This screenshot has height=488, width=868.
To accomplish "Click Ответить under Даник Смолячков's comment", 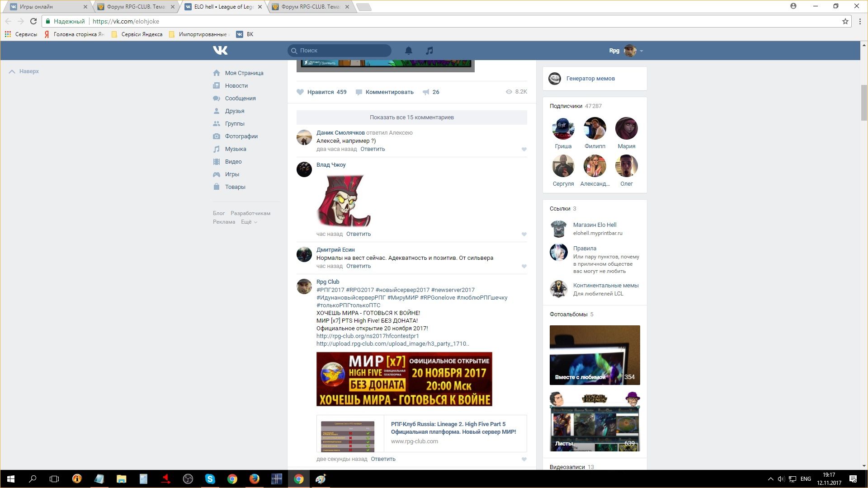I will pyautogui.click(x=373, y=149).
